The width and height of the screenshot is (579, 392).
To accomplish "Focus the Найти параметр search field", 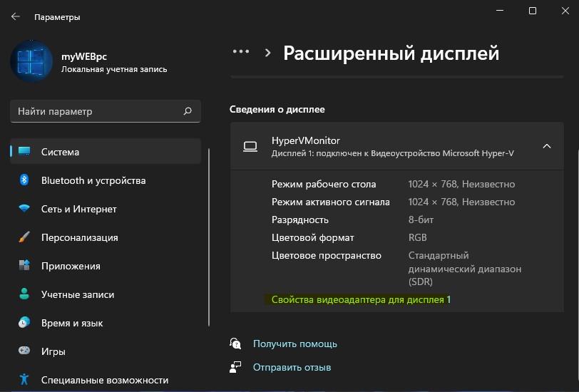I will [x=106, y=111].
